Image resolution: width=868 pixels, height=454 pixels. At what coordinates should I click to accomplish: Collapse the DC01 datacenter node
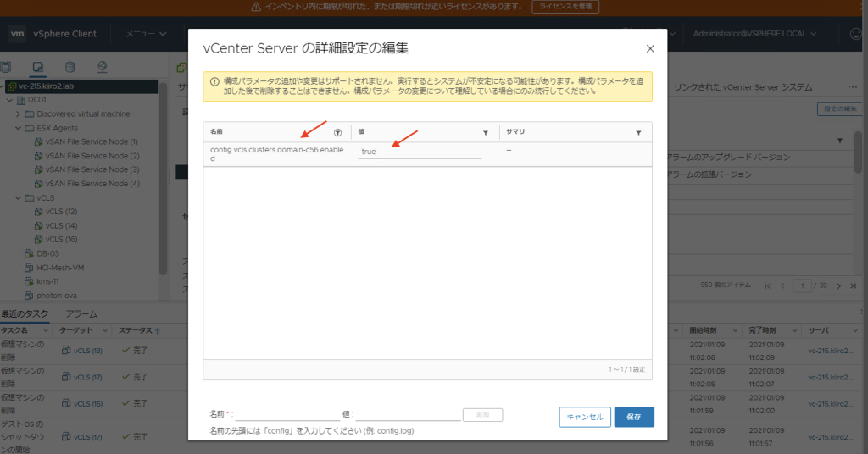(x=9, y=100)
